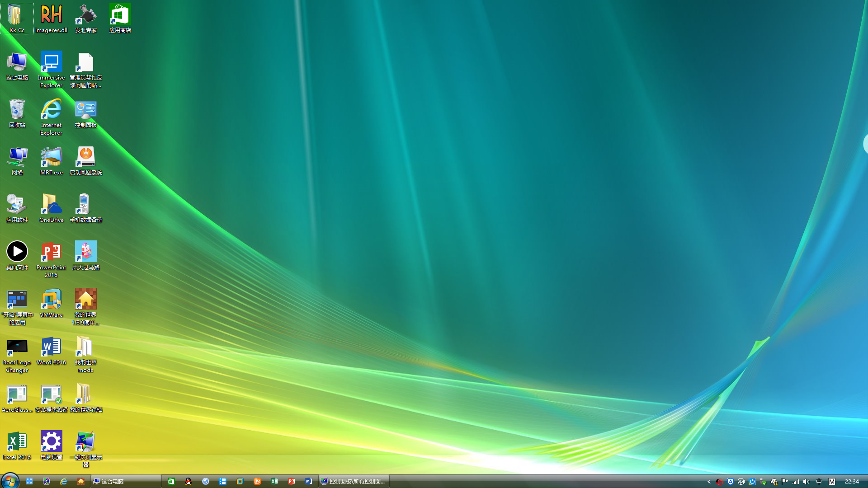Select the 发泄专家 desktop shortcut
Viewport: 868px width, 488px height.
click(x=85, y=19)
